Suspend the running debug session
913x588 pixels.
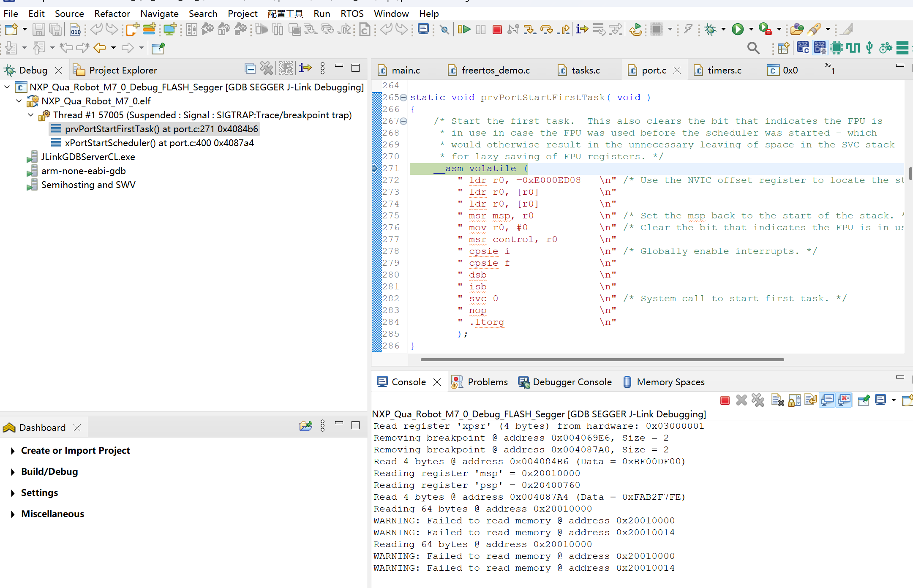(481, 30)
